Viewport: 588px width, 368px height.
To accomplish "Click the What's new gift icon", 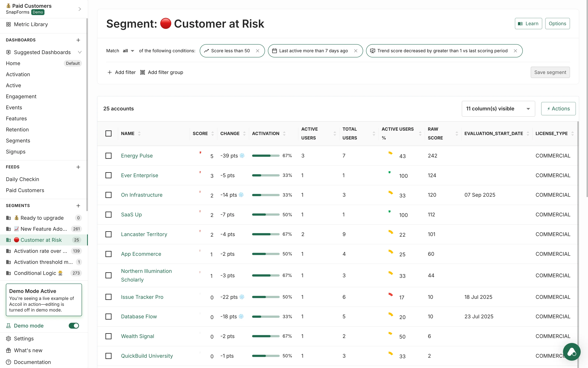I will [x=8, y=350].
